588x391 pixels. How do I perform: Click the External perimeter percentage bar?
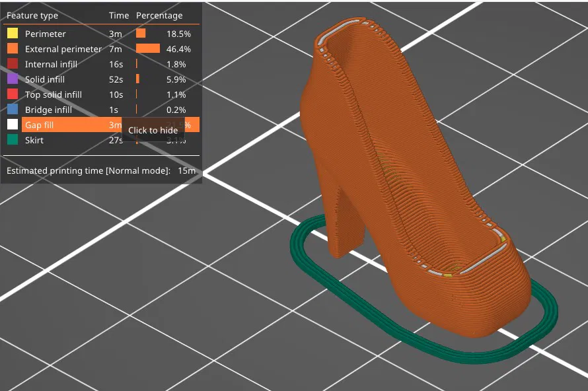point(148,48)
